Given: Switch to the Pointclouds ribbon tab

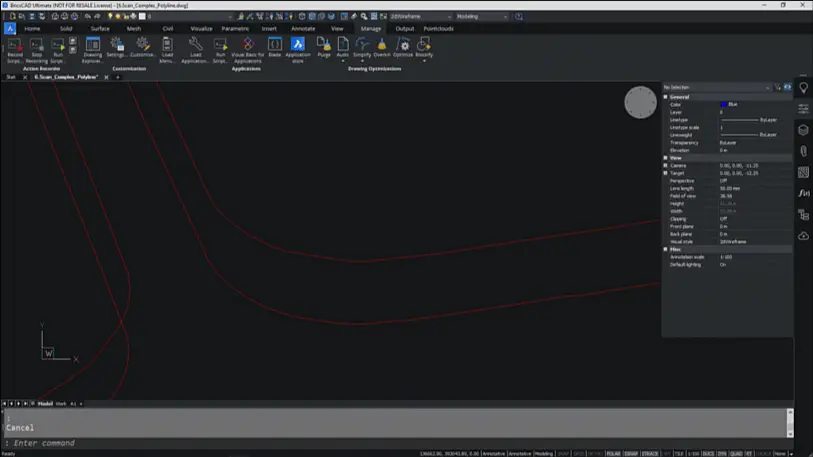Looking at the screenshot, I should click(x=438, y=29).
